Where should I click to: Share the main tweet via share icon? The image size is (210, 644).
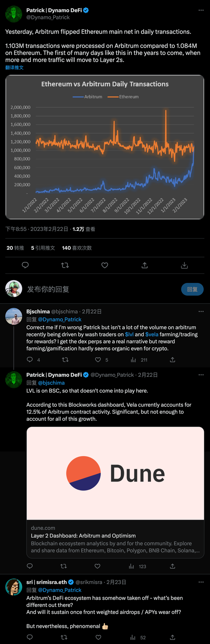tap(145, 265)
